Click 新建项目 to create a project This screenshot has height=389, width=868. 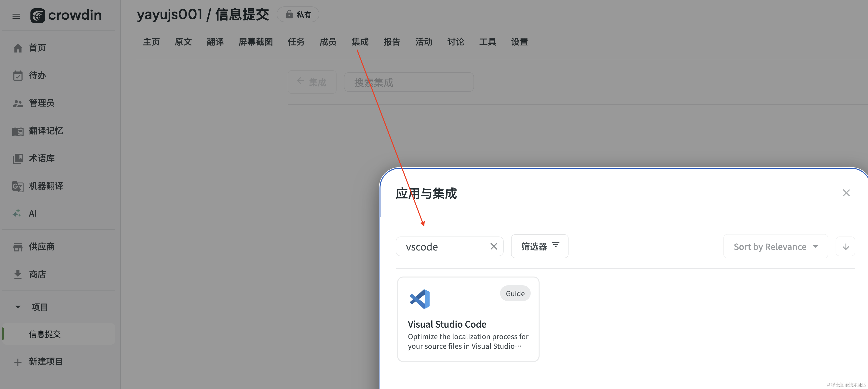coord(46,361)
